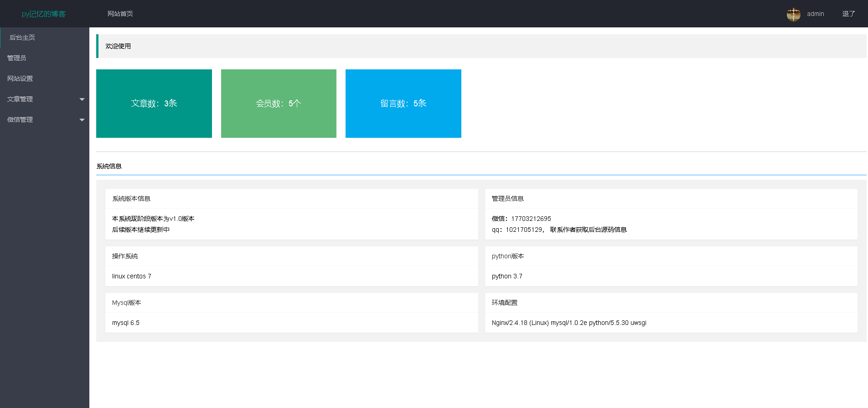The image size is (868, 408).
Task: Click the mysql 6.5 value
Action: [126, 323]
